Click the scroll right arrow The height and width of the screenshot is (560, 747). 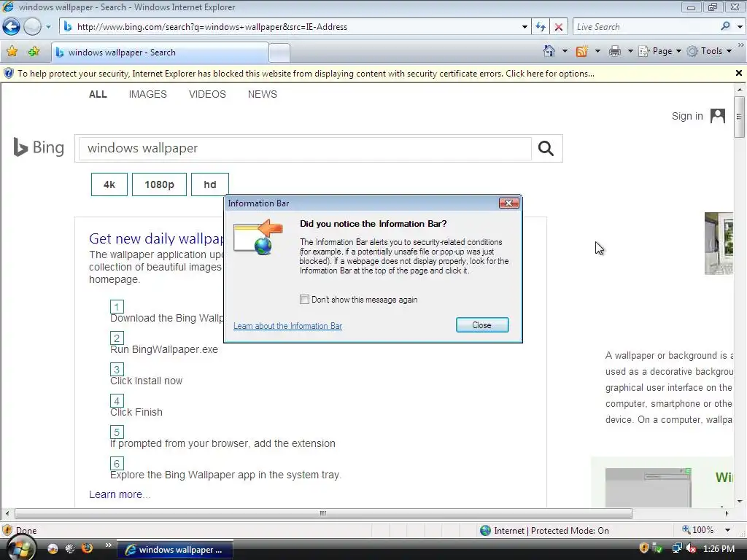click(x=727, y=513)
